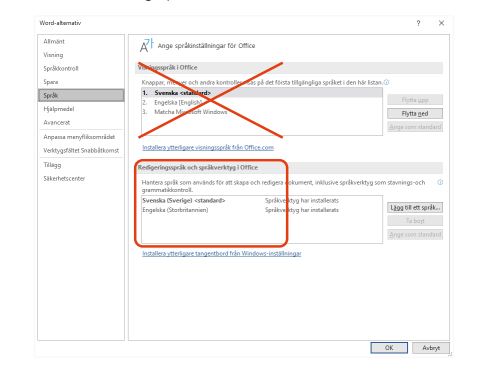Image resolution: width=503 pixels, height=373 pixels.
Task: Open link to install display languages from Office.com
Action: pyautogui.click(x=208, y=147)
